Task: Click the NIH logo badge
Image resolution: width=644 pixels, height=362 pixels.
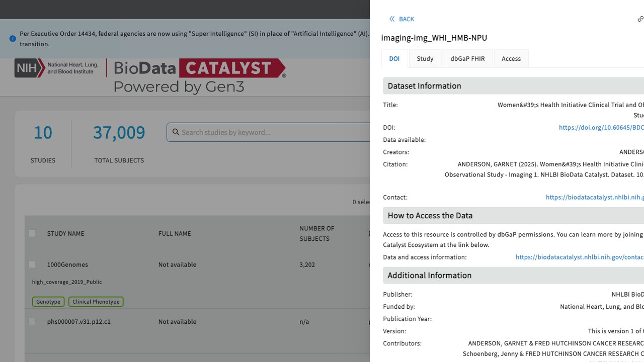Action: [x=29, y=68]
